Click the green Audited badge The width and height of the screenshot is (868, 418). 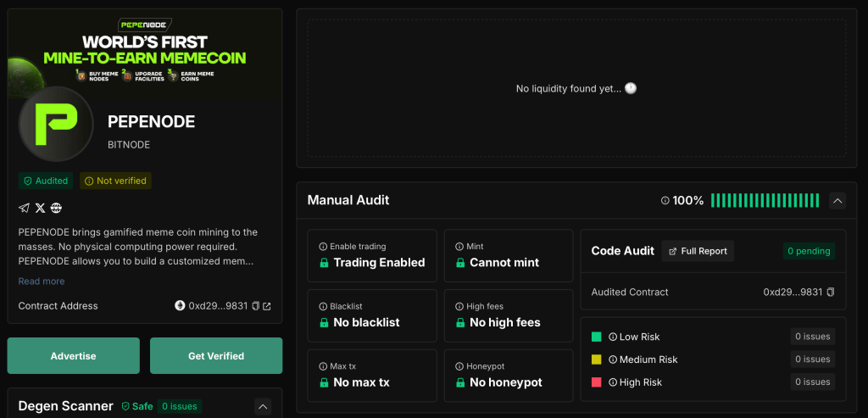[x=46, y=181]
